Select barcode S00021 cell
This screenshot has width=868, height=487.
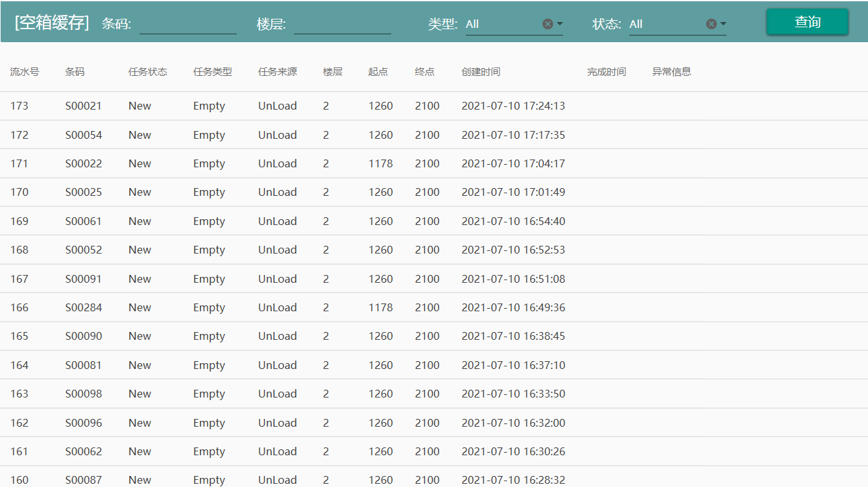point(84,106)
